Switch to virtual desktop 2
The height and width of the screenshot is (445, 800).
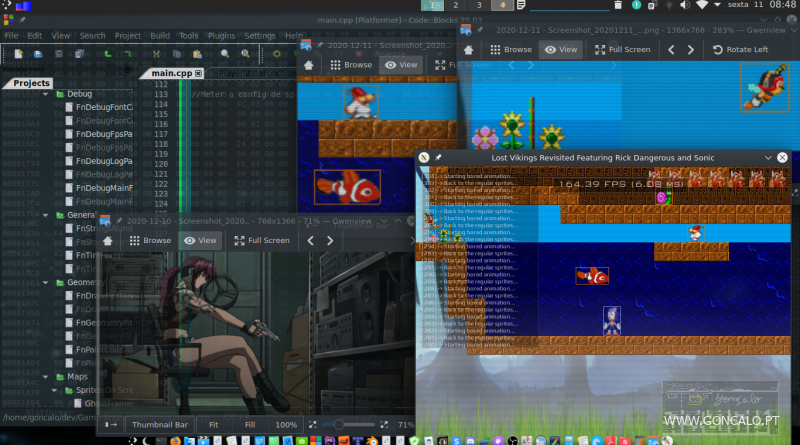[x=456, y=5]
